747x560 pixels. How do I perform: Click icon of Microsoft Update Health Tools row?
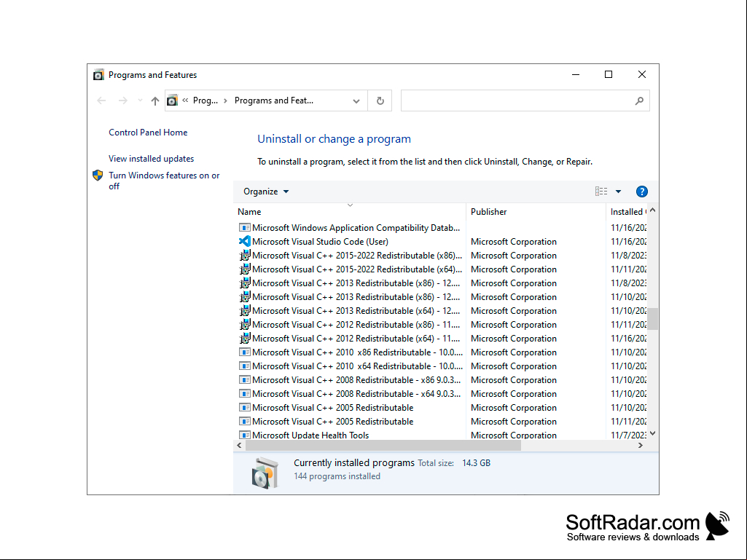[x=244, y=435]
